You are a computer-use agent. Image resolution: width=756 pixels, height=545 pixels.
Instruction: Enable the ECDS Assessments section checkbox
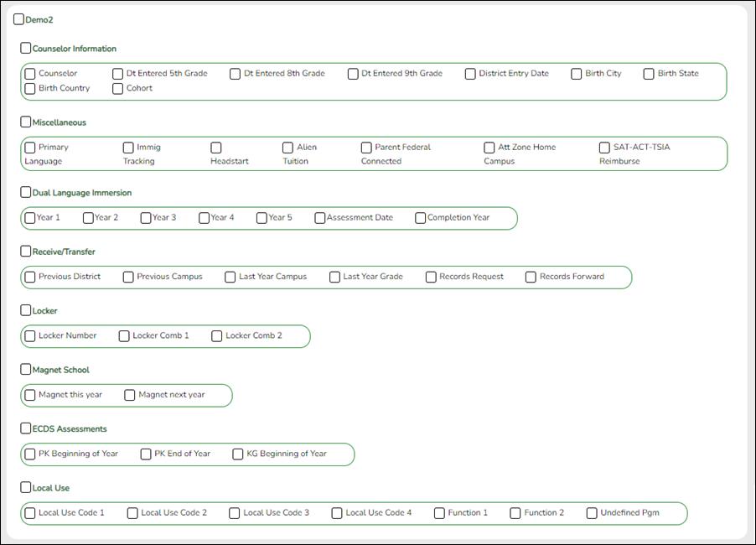pyautogui.click(x=25, y=428)
